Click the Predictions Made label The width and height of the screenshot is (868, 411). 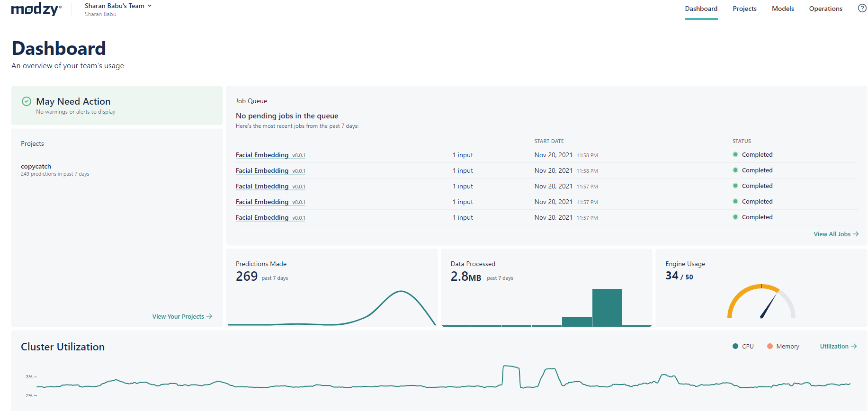[x=261, y=264]
